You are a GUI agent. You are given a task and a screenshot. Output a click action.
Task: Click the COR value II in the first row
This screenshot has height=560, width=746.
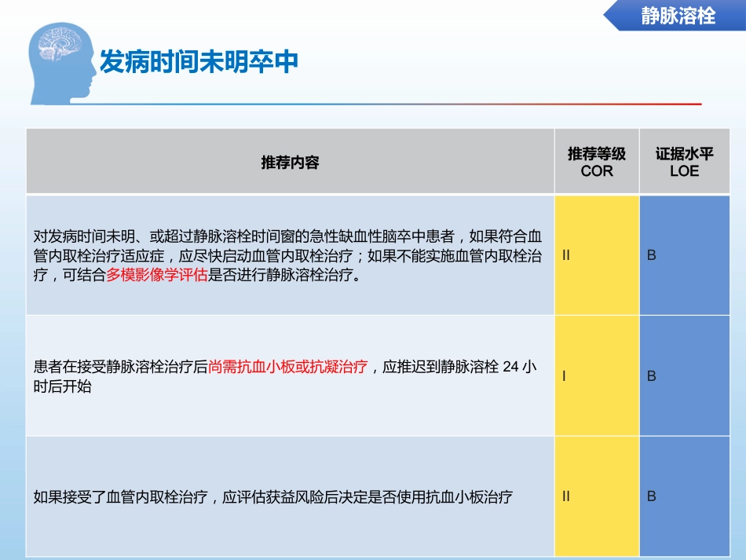coord(565,255)
